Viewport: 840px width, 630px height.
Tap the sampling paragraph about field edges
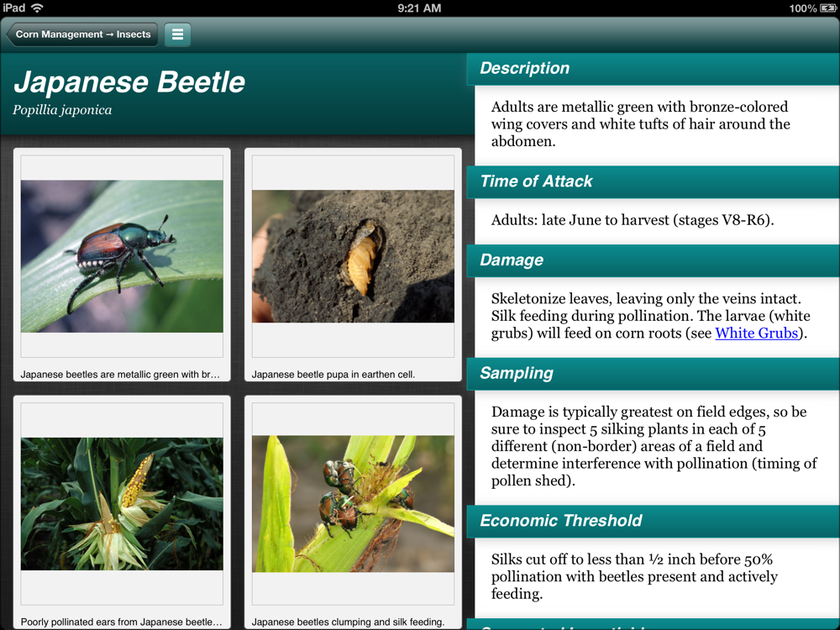point(654,446)
